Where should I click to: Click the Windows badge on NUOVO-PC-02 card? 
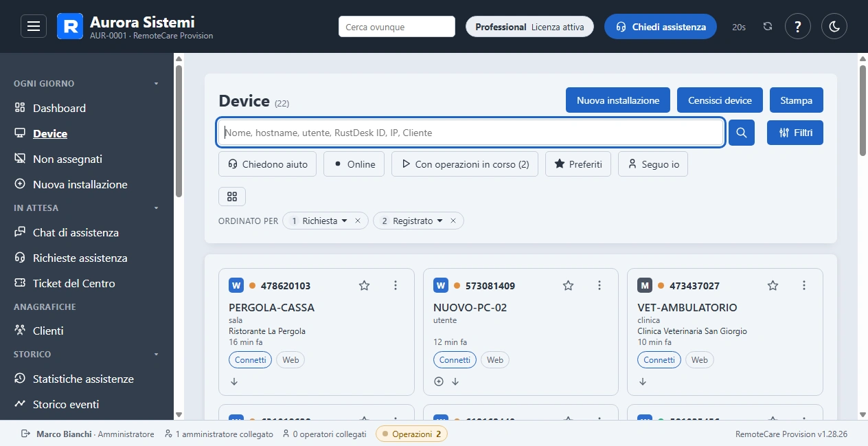[441, 285]
